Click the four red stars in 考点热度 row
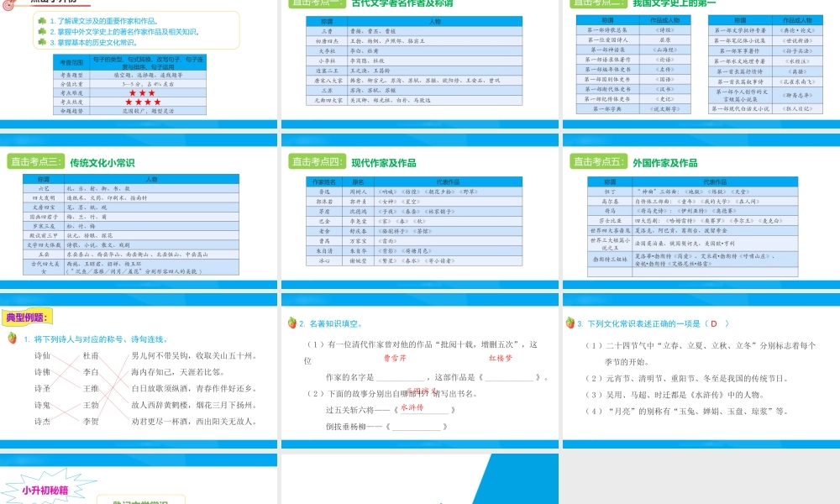The width and height of the screenshot is (840, 504). 143,102
